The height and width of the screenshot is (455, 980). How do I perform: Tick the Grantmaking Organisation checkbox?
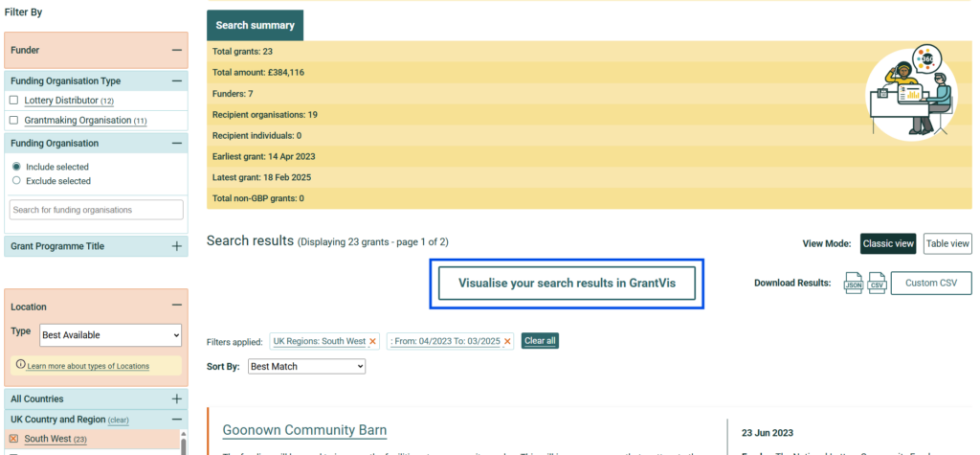click(14, 121)
